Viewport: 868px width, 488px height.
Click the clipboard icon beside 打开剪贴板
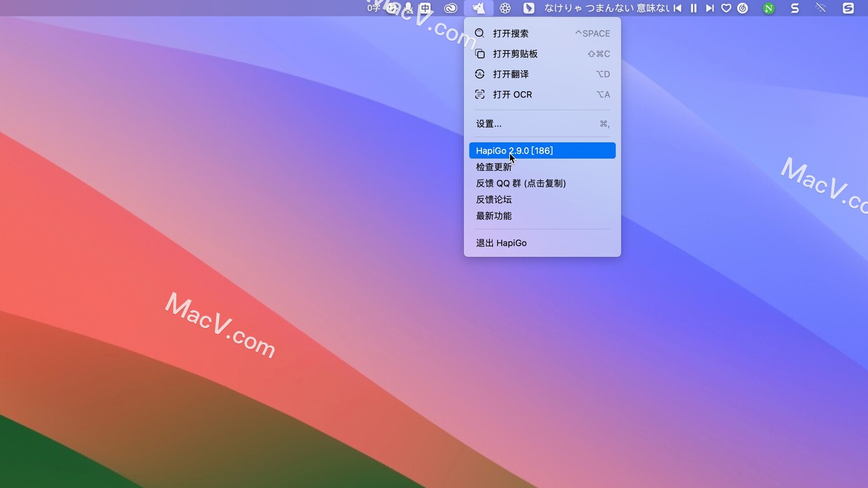point(480,54)
